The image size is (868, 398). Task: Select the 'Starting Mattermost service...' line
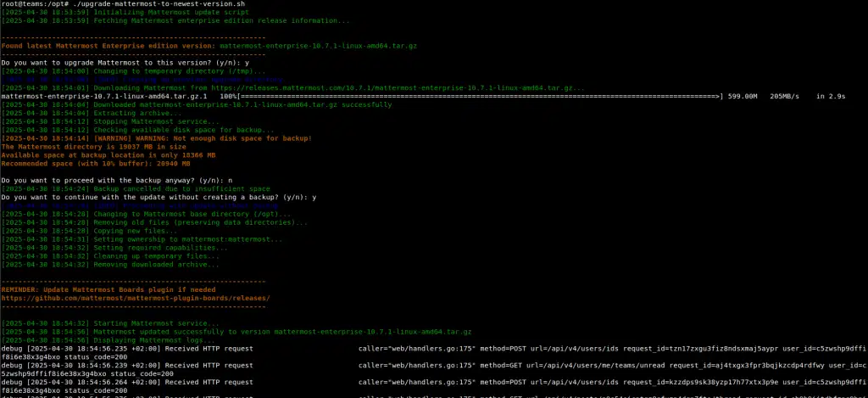point(110,323)
